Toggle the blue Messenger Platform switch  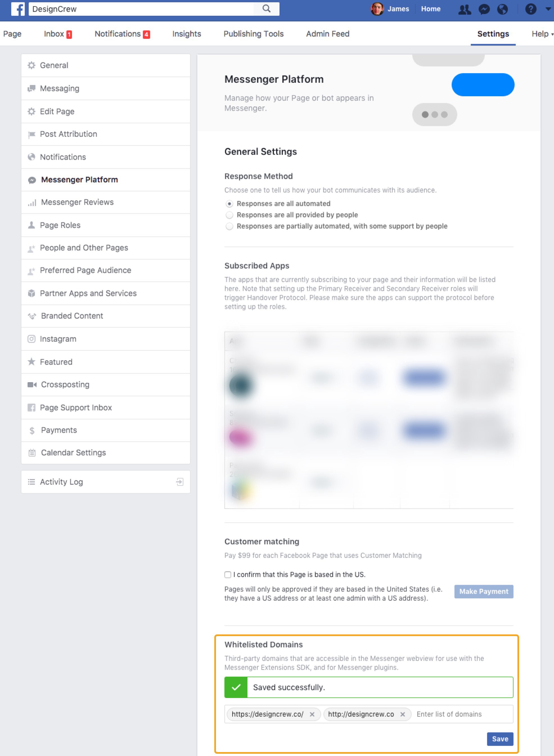point(483,84)
